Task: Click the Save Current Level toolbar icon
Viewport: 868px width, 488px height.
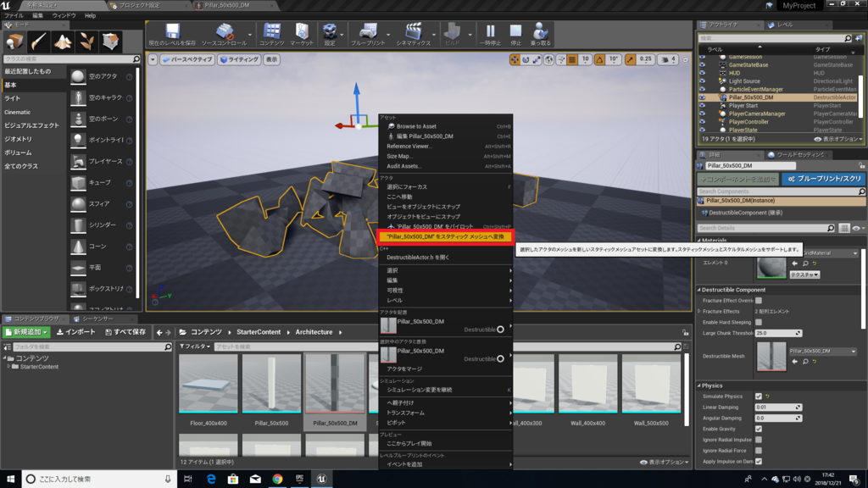Action: pos(172,34)
